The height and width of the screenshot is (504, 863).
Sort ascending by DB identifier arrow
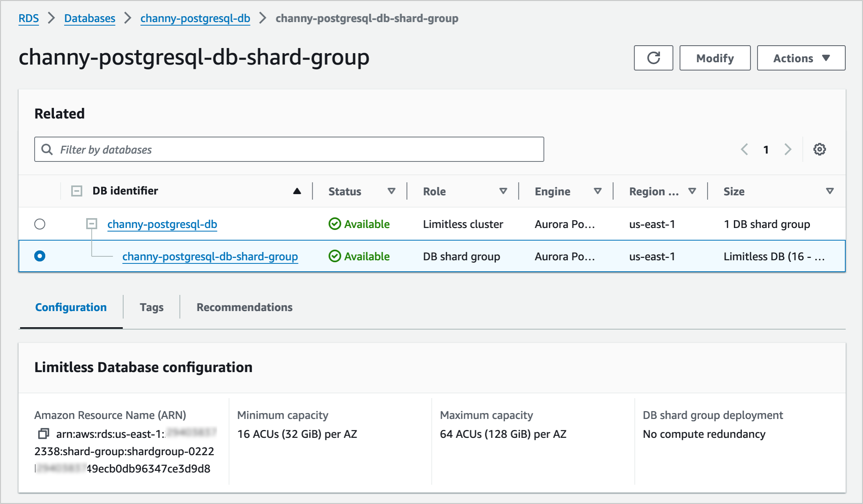[297, 191]
